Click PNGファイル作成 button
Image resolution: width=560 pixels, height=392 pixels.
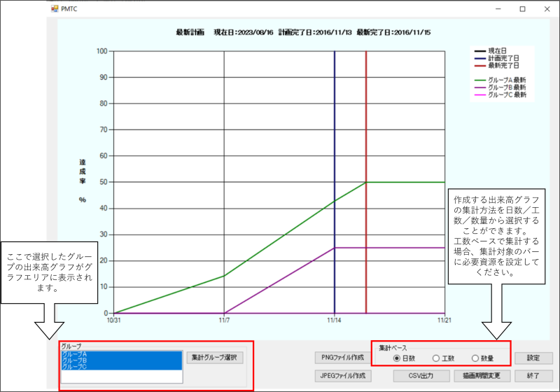pos(343,358)
